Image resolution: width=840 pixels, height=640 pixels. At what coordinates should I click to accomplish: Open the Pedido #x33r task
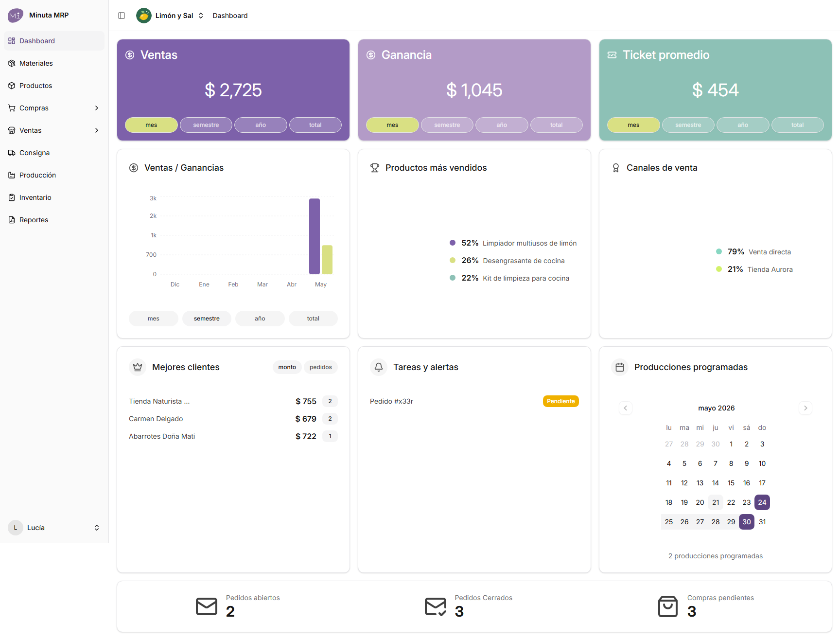[x=474, y=401]
